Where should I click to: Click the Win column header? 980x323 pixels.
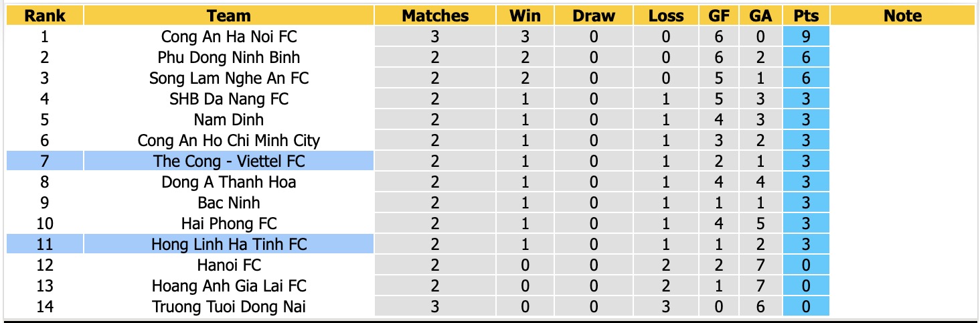pyautogui.click(x=525, y=15)
